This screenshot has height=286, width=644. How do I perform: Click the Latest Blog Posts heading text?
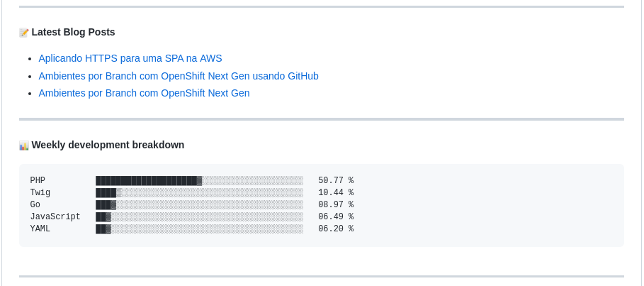click(x=73, y=32)
